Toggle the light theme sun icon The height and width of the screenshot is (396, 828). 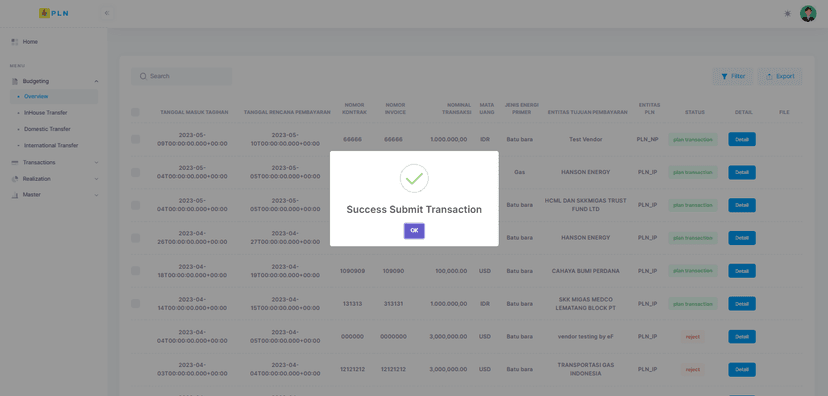(x=787, y=14)
